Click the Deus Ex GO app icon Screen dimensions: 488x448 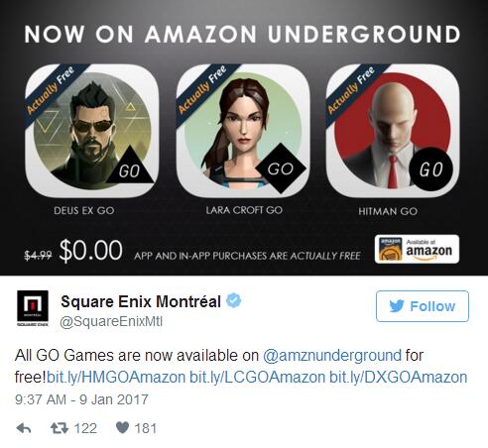click(x=91, y=131)
